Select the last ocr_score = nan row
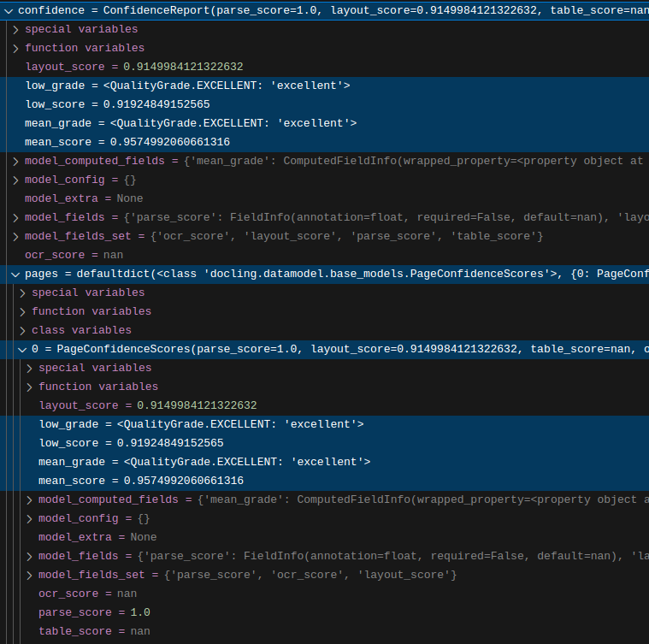The height and width of the screenshot is (644, 649). [x=87, y=594]
